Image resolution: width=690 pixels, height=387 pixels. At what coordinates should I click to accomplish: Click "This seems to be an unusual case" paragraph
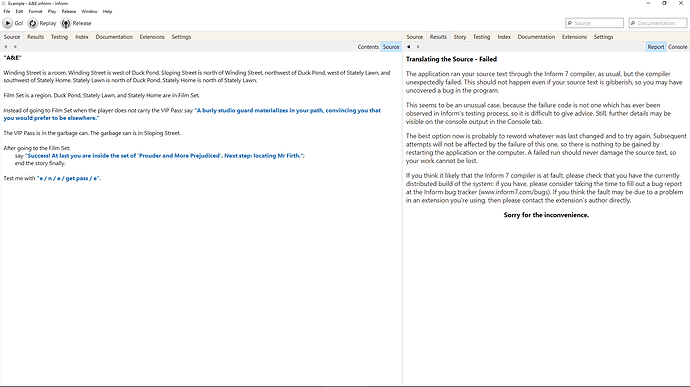[x=538, y=113]
